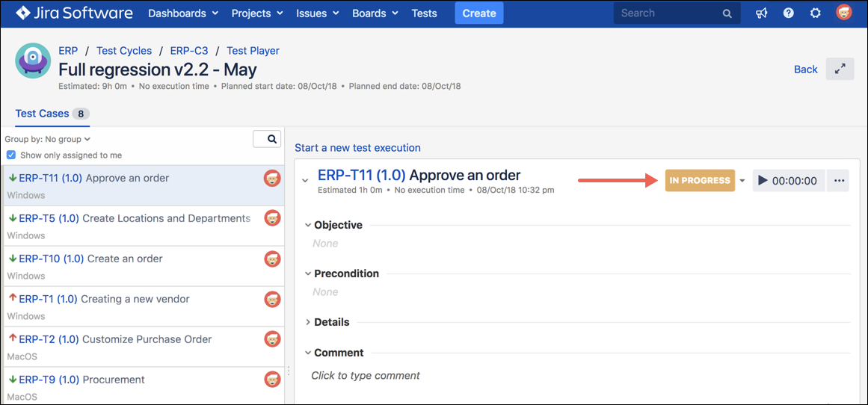868x405 pixels.
Task: Click the ERP project avatar icon
Action: coord(33,61)
